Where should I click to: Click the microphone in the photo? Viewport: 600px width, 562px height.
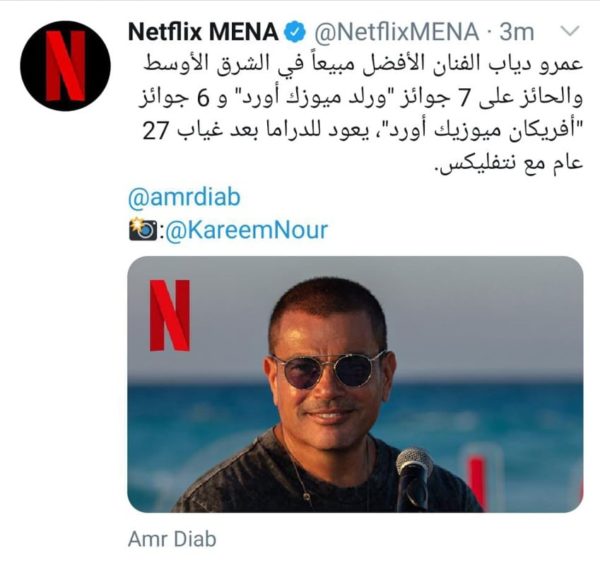[414, 479]
